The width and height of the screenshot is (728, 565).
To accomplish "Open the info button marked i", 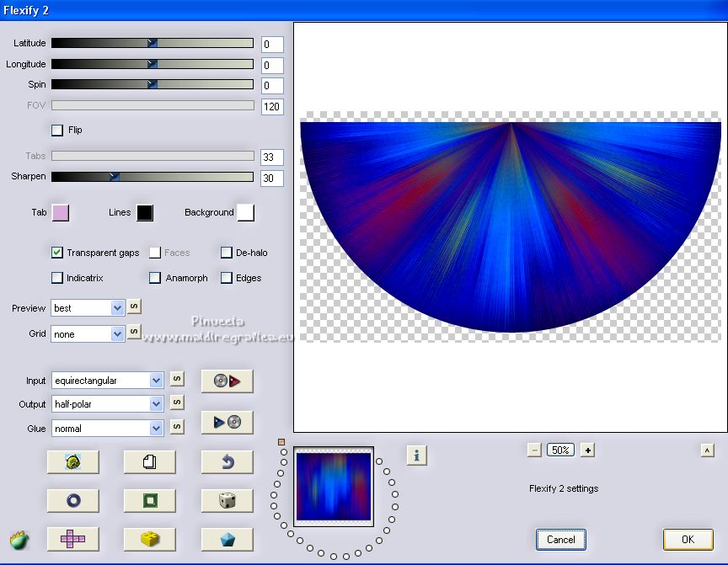I will coord(416,456).
